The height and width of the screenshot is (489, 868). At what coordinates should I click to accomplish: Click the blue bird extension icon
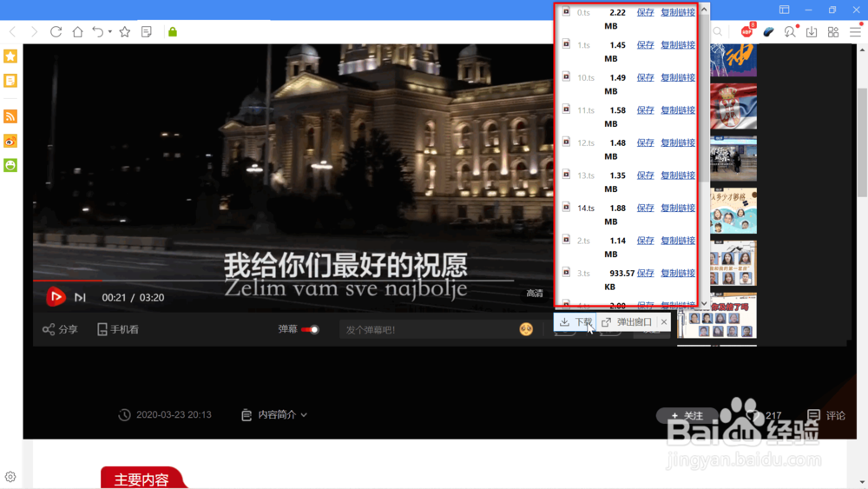point(768,32)
